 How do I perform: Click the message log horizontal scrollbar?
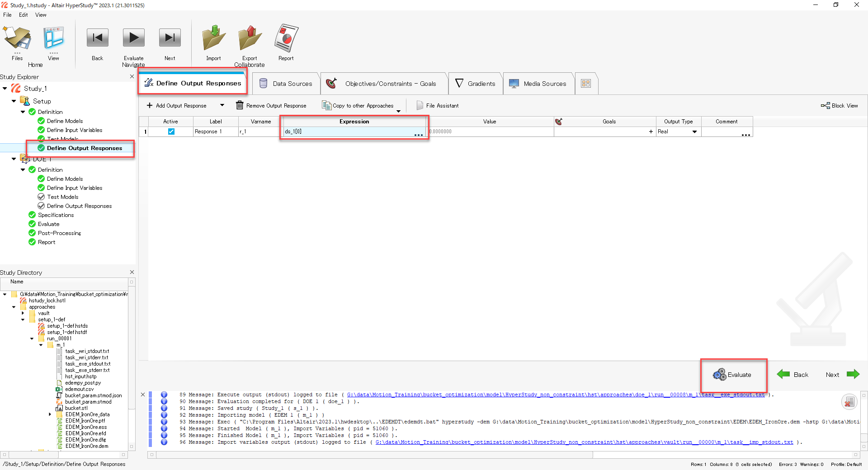(x=374, y=455)
